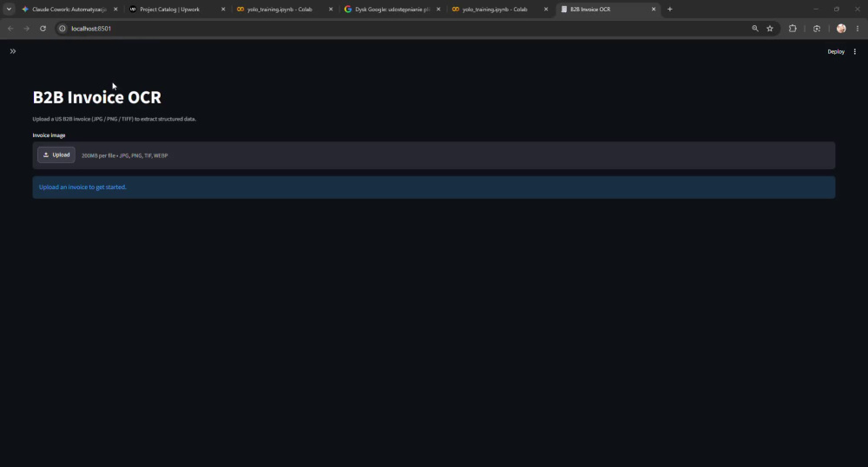Close the Claude Cowork tab
The image size is (868, 467).
coord(115,10)
